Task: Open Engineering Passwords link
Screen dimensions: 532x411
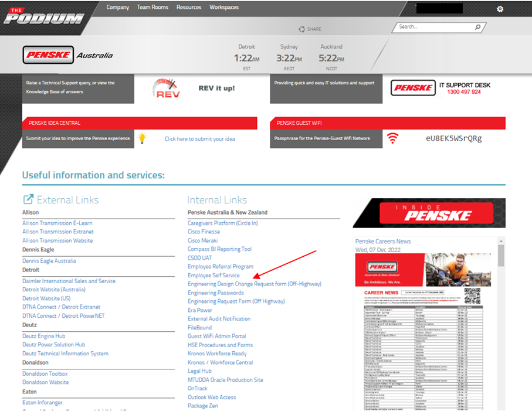Action: pos(216,293)
